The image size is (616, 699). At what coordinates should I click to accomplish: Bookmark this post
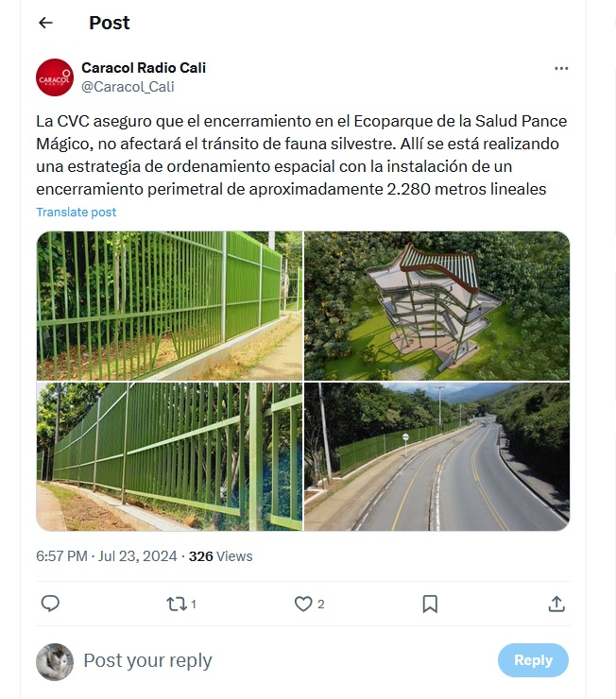coord(430,604)
